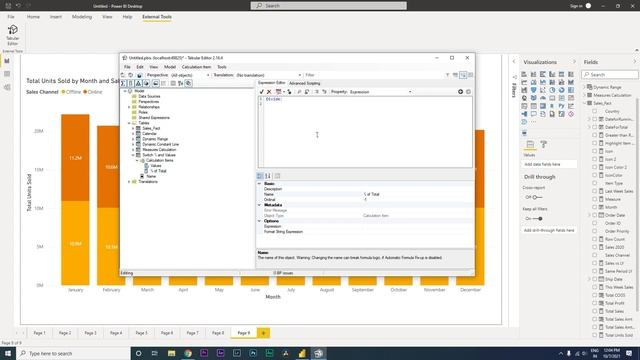Screen dimensions: 640x360
Task: Click the Save changes to database icon
Action: (x=139, y=76)
